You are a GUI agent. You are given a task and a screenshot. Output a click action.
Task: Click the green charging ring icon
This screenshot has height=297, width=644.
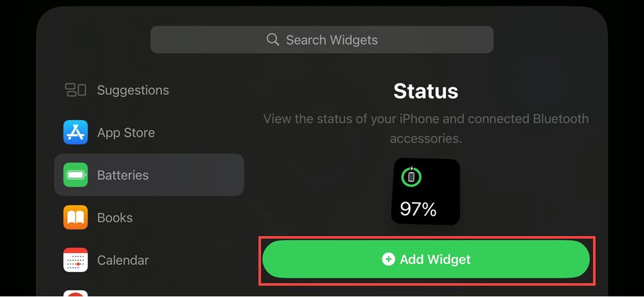coord(411,176)
